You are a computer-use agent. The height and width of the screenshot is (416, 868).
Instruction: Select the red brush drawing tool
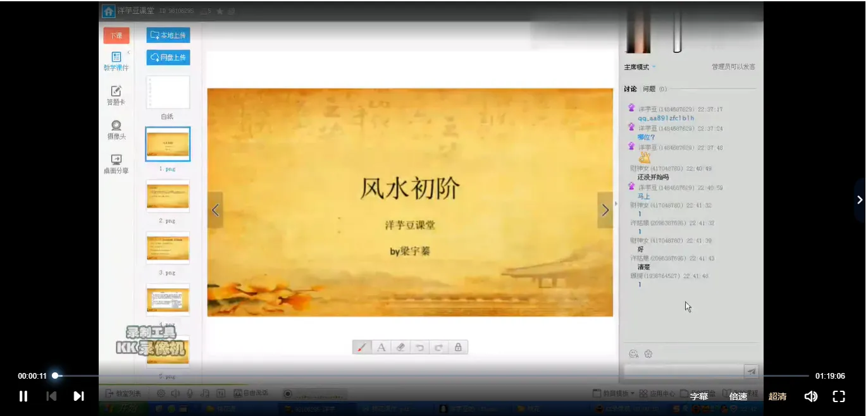click(362, 347)
